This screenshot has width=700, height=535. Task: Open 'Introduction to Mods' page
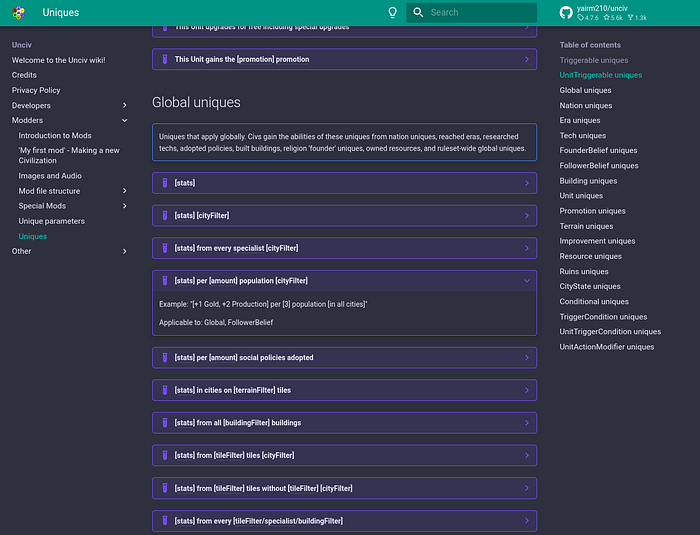tap(55, 135)
